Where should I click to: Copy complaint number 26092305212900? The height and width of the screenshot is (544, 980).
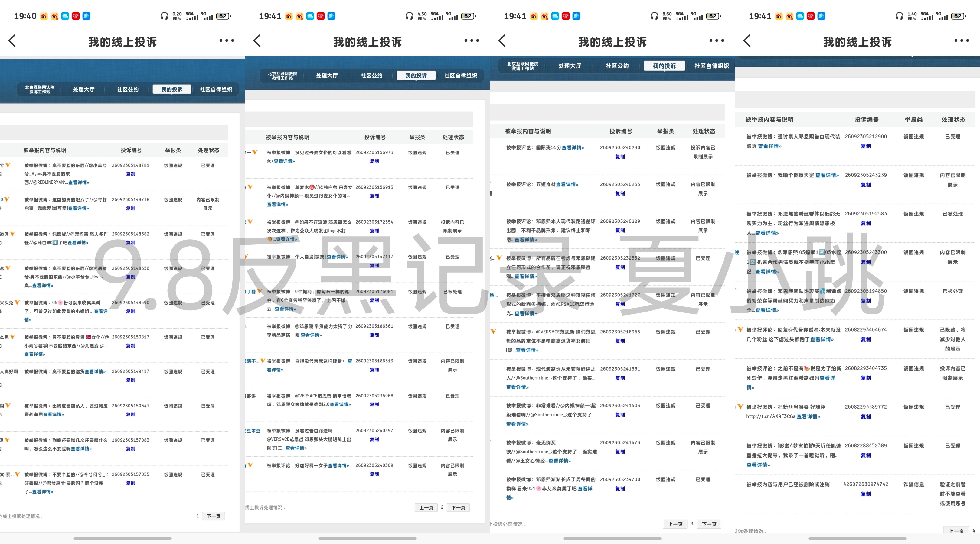pyautogui.click(x=866, y=146)
